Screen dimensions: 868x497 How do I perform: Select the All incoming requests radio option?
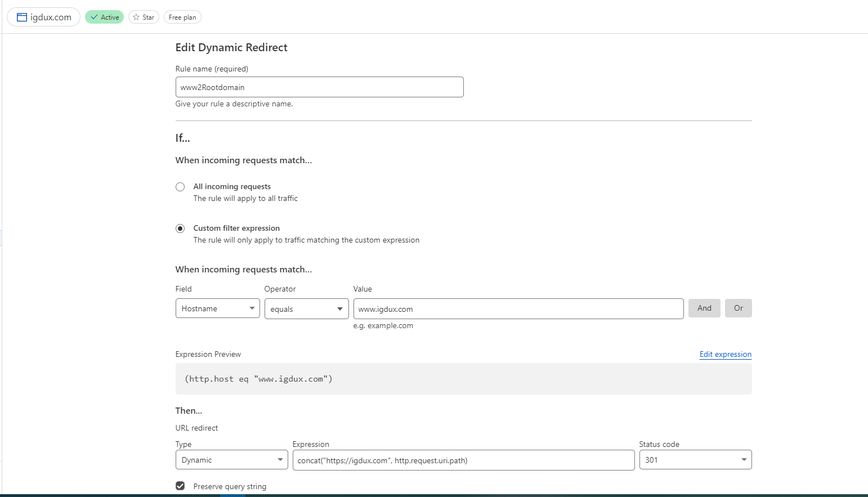point(180,187)
